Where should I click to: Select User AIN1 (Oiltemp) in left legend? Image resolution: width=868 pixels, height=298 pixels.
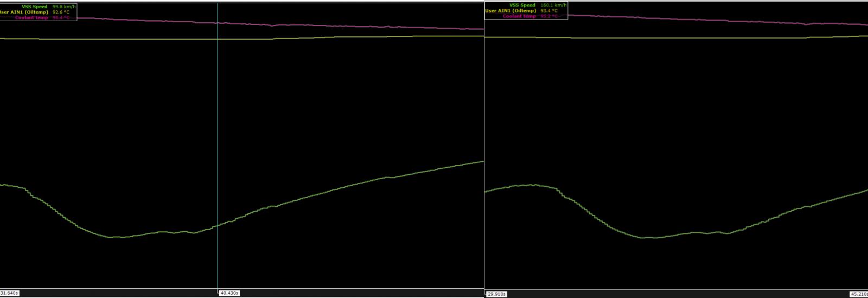tap(24, 12)
